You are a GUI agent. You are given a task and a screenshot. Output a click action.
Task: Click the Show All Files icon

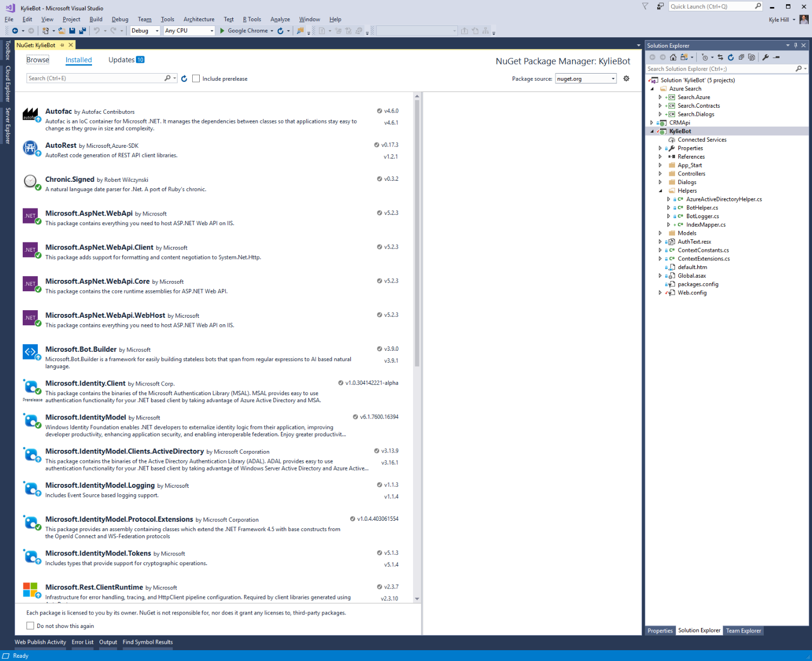pos(751,57)
